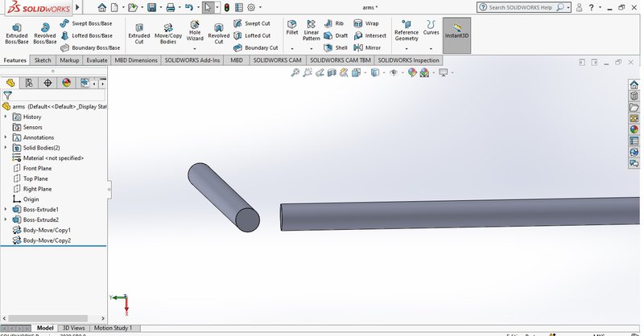Click the Home icon in title bar

coord(102,7)
